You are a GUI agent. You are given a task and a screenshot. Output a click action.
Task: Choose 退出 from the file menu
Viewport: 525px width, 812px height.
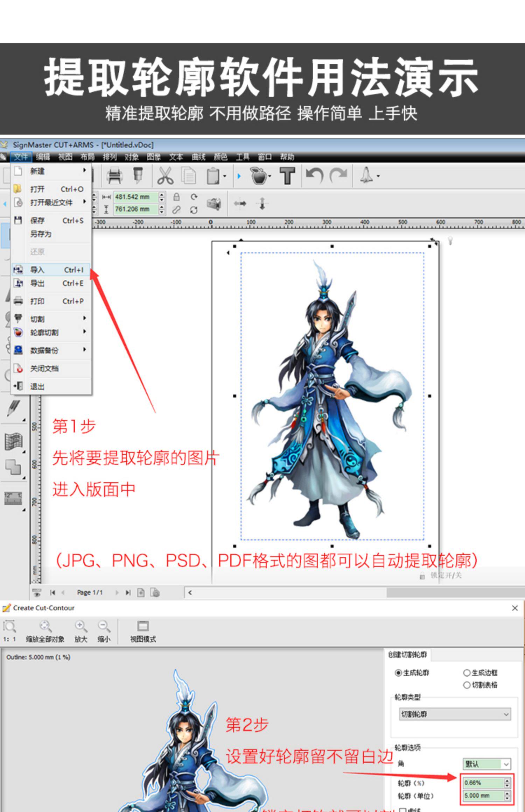[x=51, y=386]
